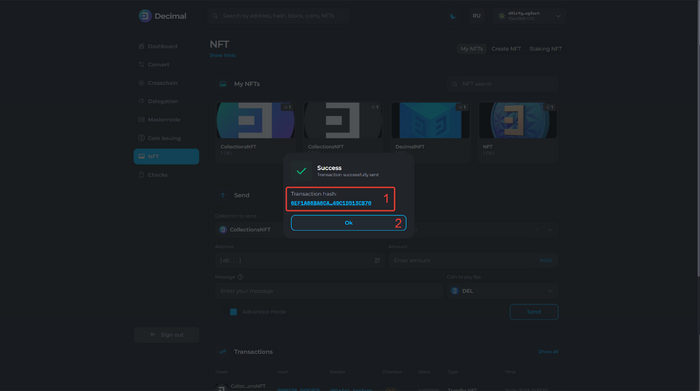Click Delegation sidebar icon

pyautogui.click(x=142, y=101)
